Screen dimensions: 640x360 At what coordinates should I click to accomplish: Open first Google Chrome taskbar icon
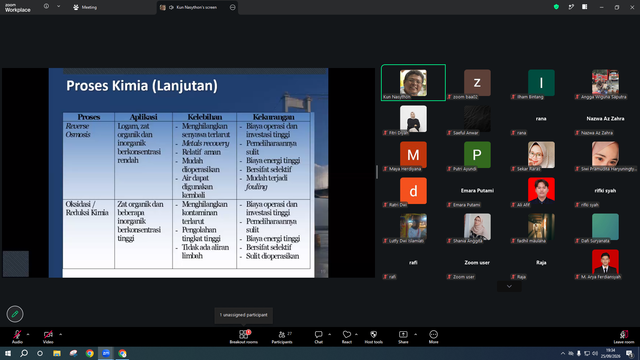[90, 353]
